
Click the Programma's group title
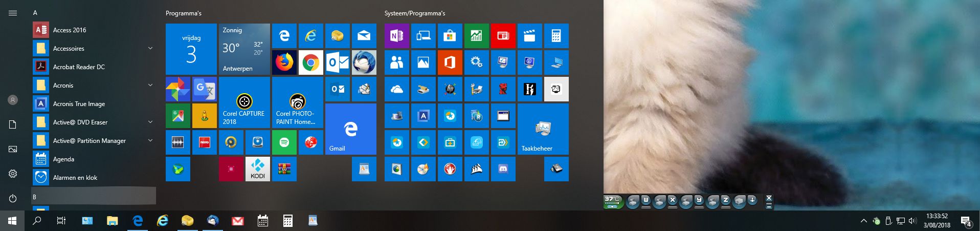[x=184, y=13]
